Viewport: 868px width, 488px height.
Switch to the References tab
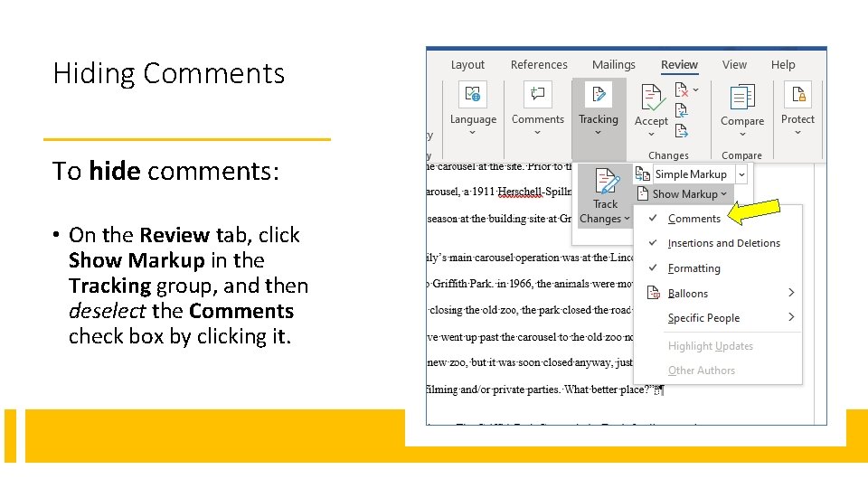(539, 65)
